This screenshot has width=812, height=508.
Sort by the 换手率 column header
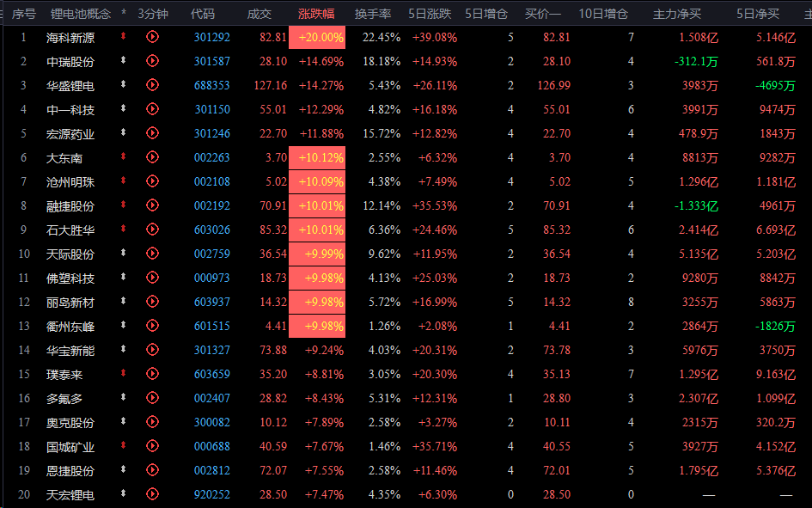(373, 14)
